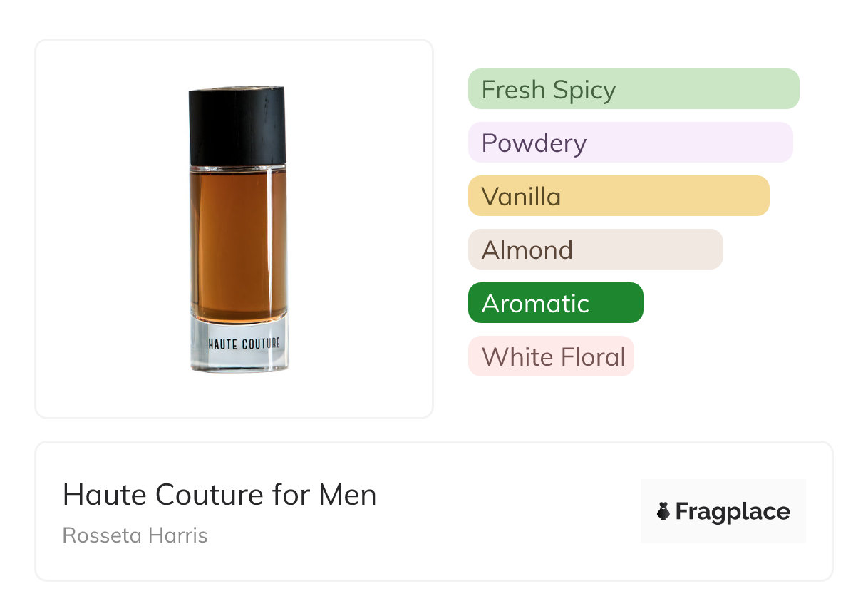The width and height of the screenshot is (868, 616).
Task: Click the black cap of the bottle
Action: [x=237, y=125]
